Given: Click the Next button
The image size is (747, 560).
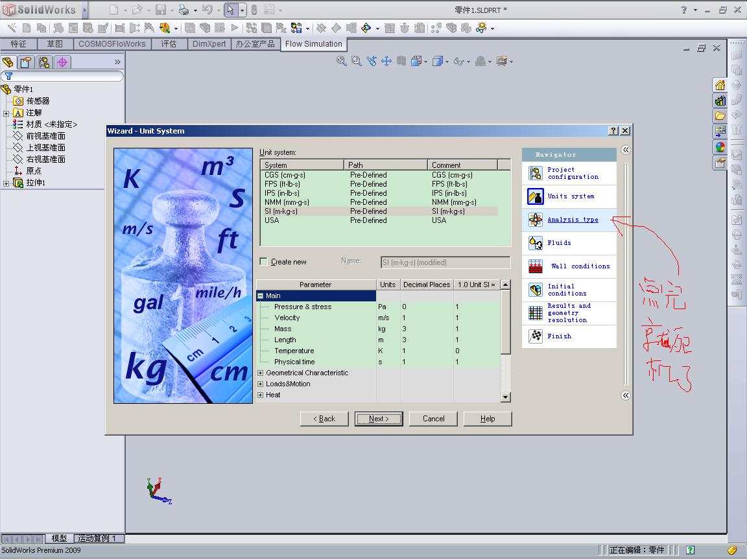Looking at the screenshot, I should [x=379, y=419].
